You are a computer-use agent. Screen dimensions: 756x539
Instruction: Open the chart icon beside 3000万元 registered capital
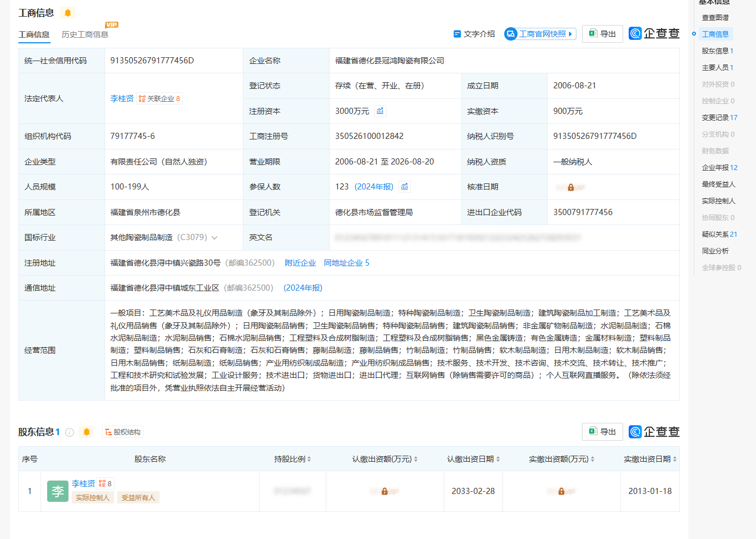click(x=380, y=111)
